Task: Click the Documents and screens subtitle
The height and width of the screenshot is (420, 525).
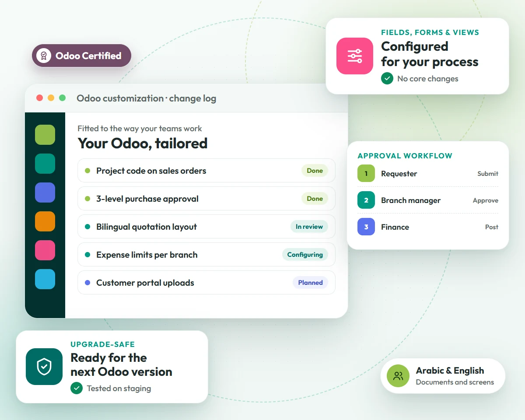Action: [x=455, y=382]
